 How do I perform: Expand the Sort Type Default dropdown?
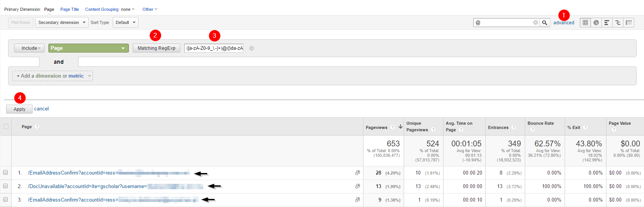(125, 22)
